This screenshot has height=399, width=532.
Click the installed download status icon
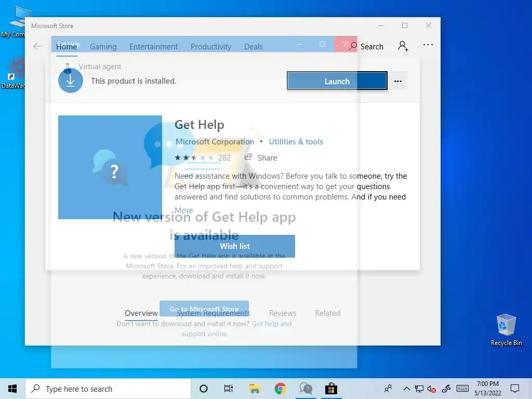(71, 81)
